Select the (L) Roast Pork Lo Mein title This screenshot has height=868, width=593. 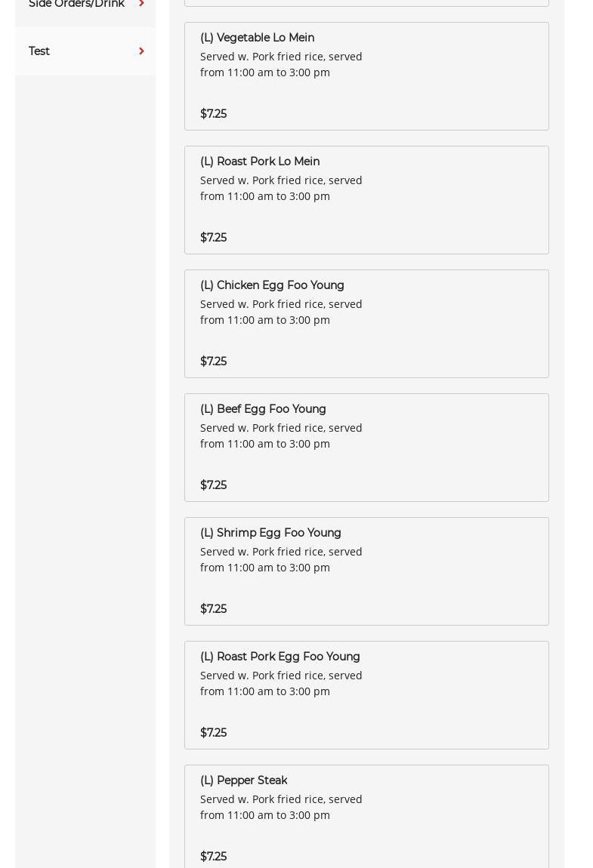tap(259, 162)
